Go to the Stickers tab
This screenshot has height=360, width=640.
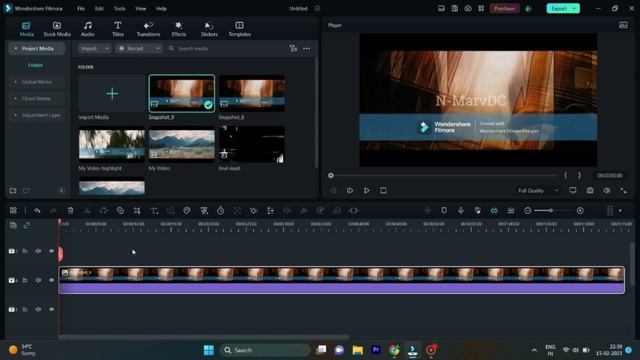[209, 29]
